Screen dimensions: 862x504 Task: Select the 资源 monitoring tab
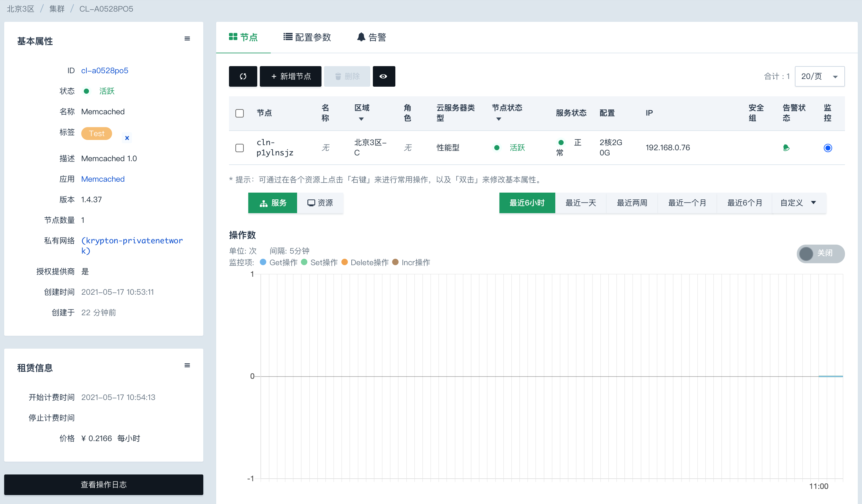tap(320, 203)
